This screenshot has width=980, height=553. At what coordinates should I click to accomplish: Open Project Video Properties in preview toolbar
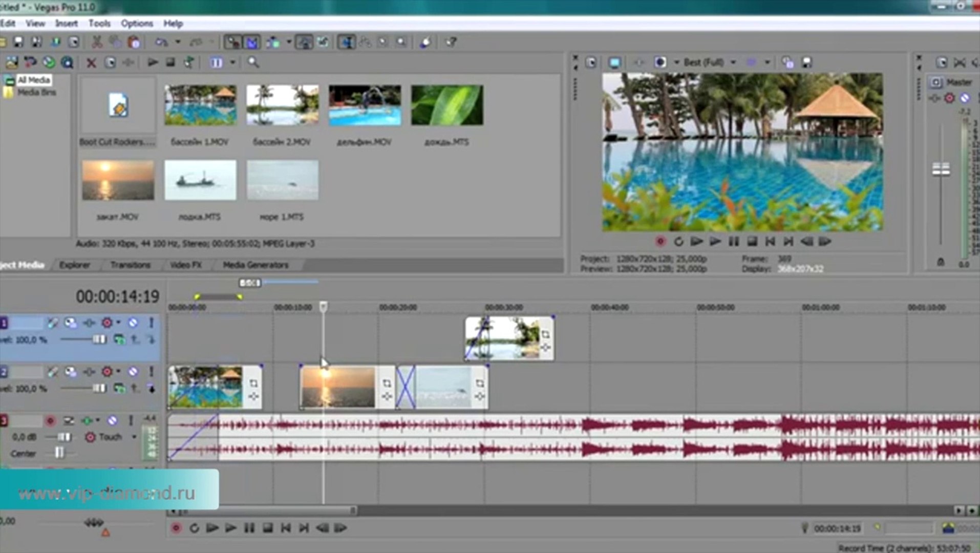[x=591, y=62]
